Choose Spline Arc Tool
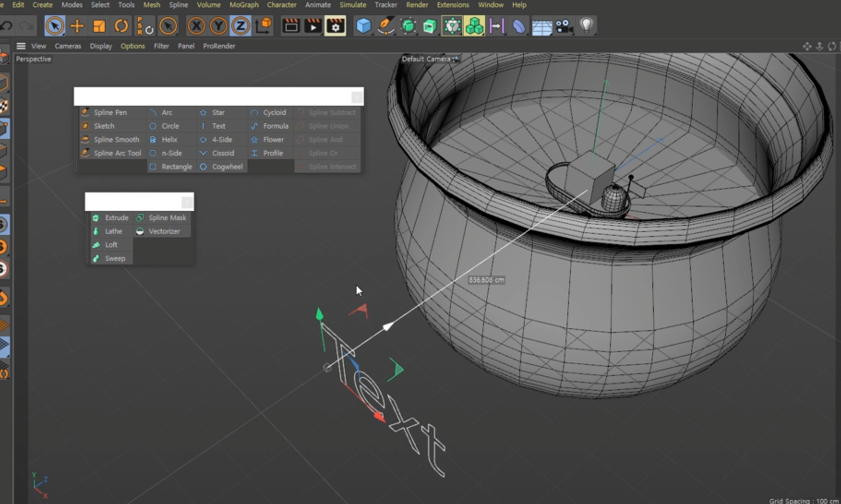 [x=112, y=153]
